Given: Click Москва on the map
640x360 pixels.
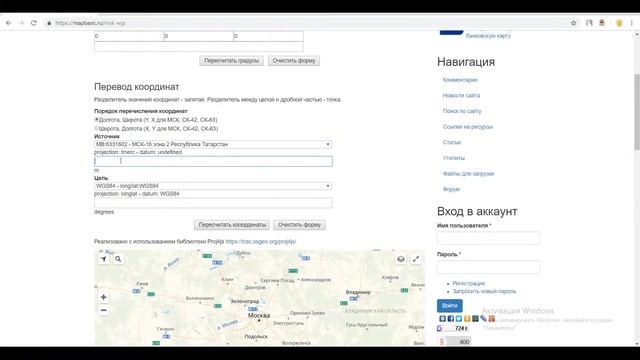Looking at the screenshot, I should point(259,316).
